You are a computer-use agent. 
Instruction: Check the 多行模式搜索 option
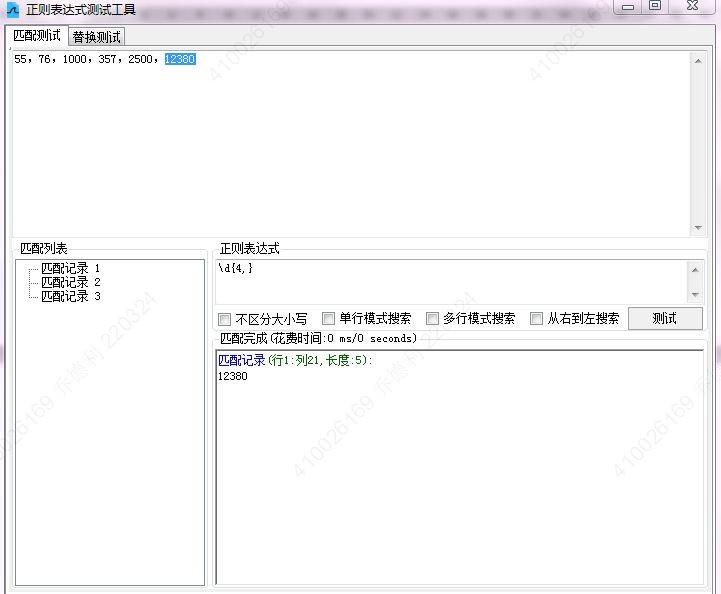point(432,318)
